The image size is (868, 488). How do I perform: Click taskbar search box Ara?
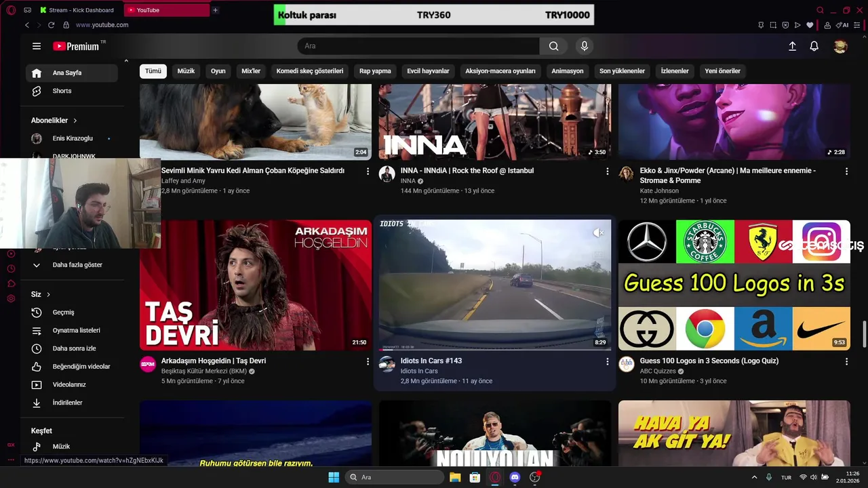pos(395,477)
